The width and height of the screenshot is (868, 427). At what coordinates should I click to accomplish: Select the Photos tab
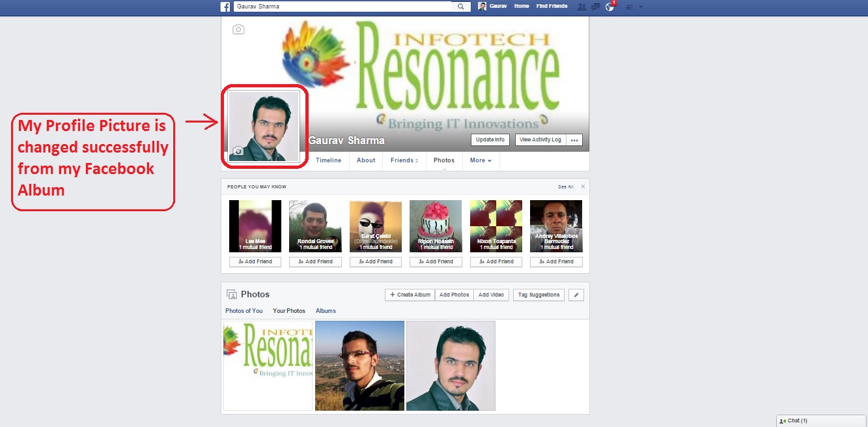pos(444,160)
